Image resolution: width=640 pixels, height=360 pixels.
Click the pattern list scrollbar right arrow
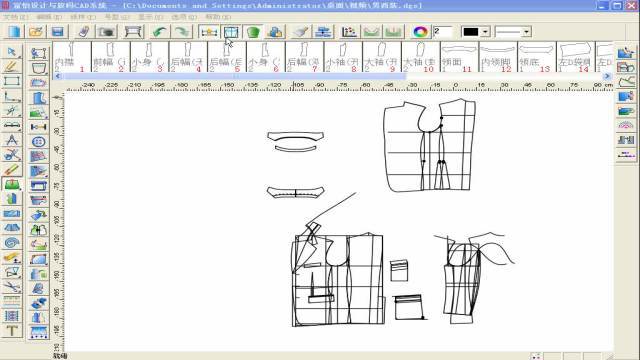[x=607, y=76]
